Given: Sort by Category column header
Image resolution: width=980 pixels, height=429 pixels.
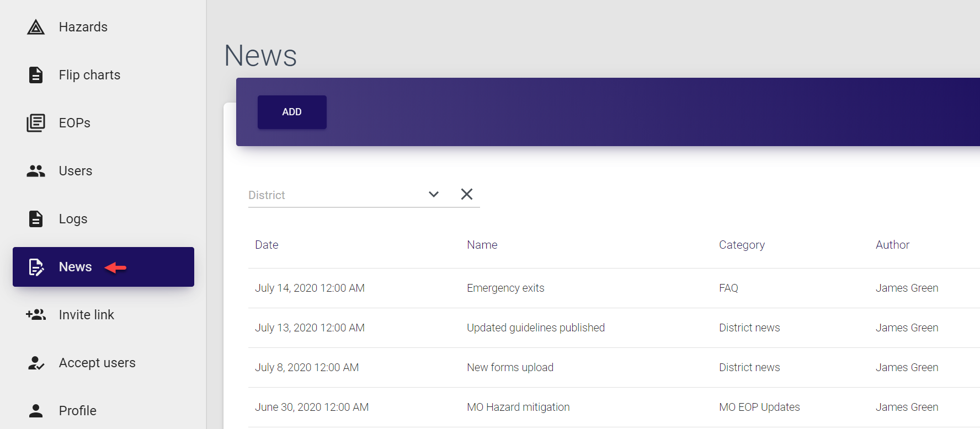Looking at the screenshot, I should click(742, 245).
